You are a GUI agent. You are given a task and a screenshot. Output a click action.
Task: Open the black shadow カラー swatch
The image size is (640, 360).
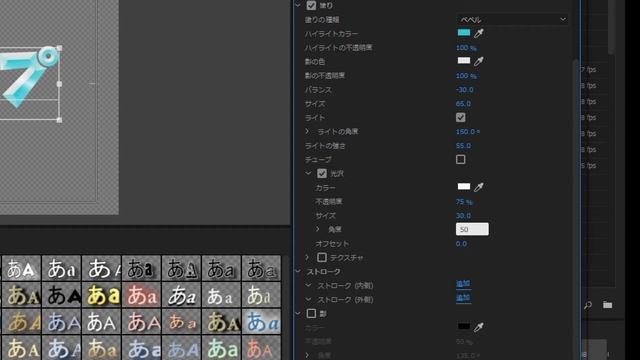point(464,326)
